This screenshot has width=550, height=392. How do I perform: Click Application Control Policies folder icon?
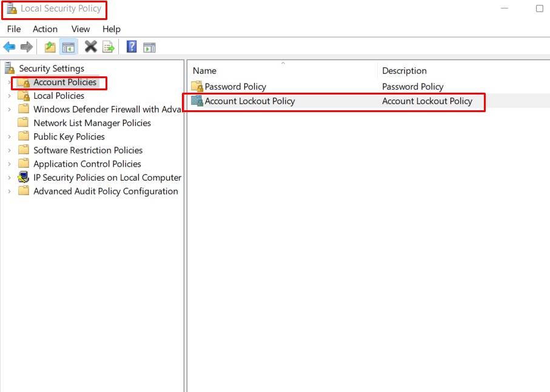(x=24, y=164)
